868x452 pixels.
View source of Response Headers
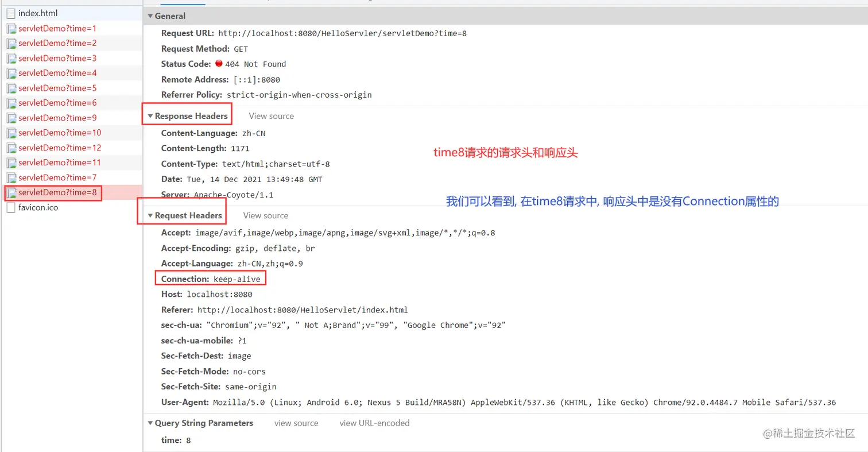(272, 116)
